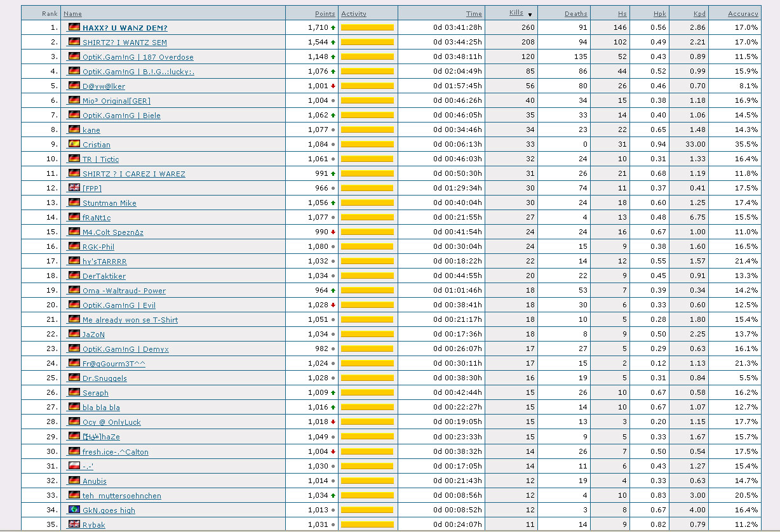780x532 pixels.
Task: Open Stuntman Mike player link
Action: [109, 203]
